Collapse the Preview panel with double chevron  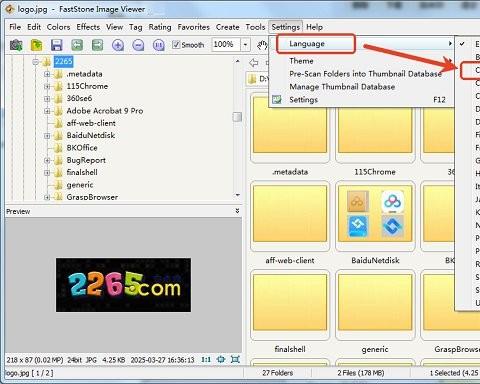pos(237,211)
